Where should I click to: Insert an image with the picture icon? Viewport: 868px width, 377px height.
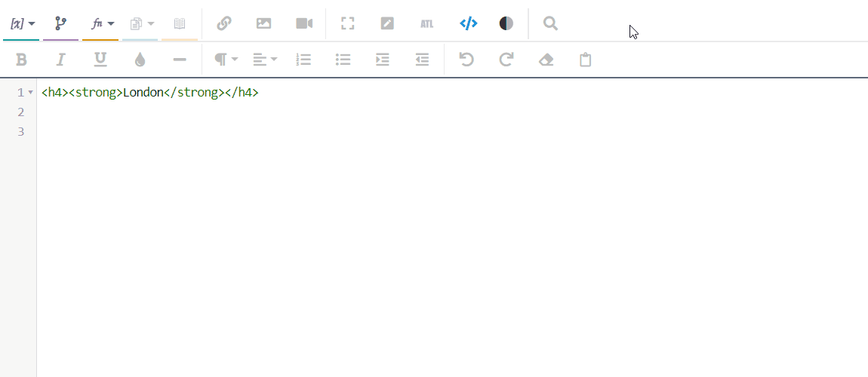pos(263,23)
